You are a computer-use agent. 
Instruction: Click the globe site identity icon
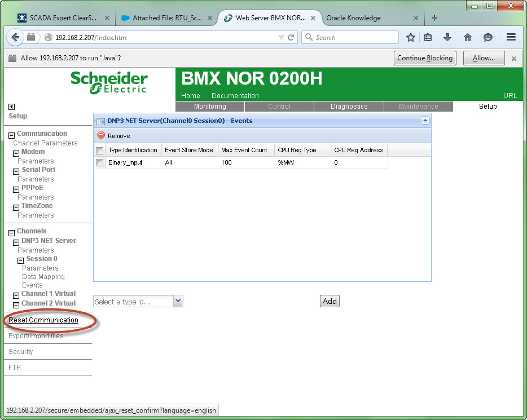(x=49, y=37)
